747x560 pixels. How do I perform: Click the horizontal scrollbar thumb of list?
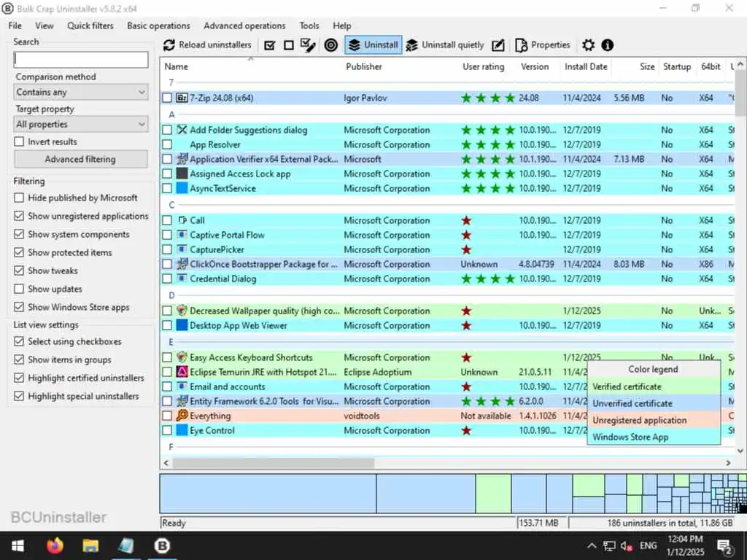pos(274,462)
